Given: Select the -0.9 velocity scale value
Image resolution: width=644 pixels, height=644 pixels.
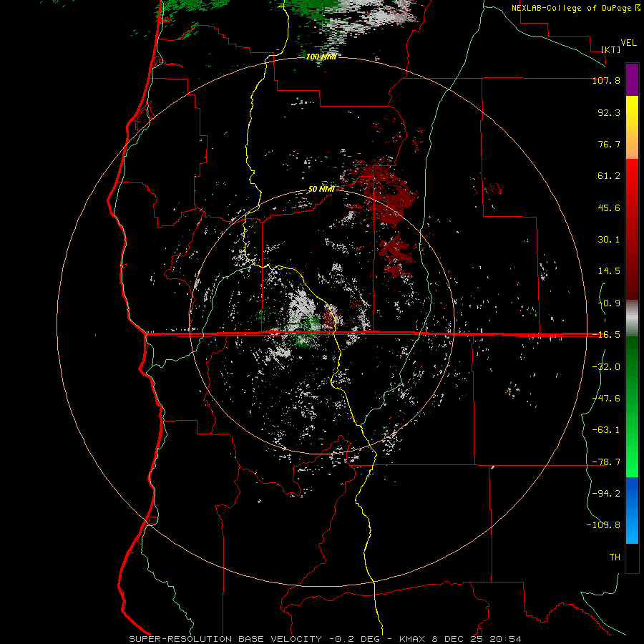Looking at the screenshot, I should (x=609, y=303).
